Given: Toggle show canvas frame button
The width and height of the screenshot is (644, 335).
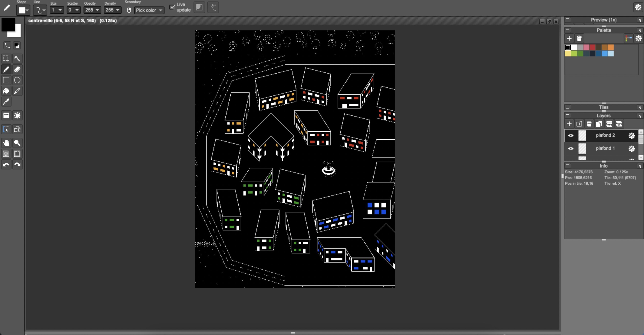Looking at the screenshot, I should (17, 154).
